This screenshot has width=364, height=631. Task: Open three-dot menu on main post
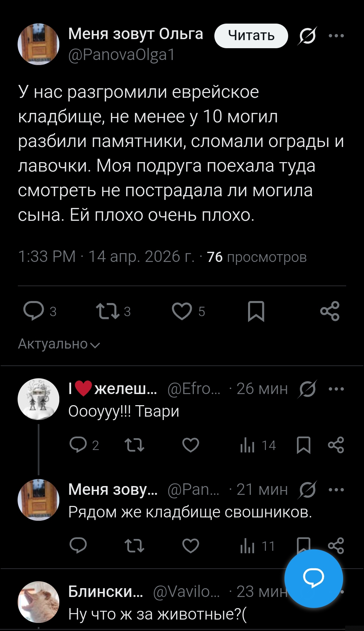pyautogui.click(x=336, y=35)
